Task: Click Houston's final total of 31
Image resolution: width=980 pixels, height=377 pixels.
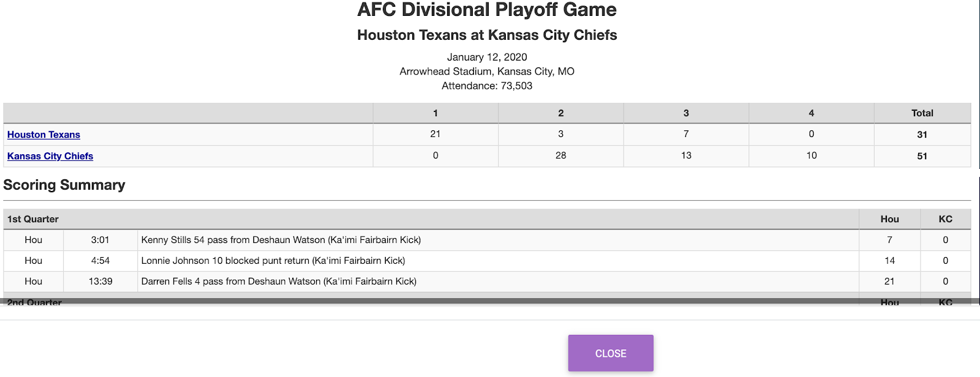Action: point(922,135)
